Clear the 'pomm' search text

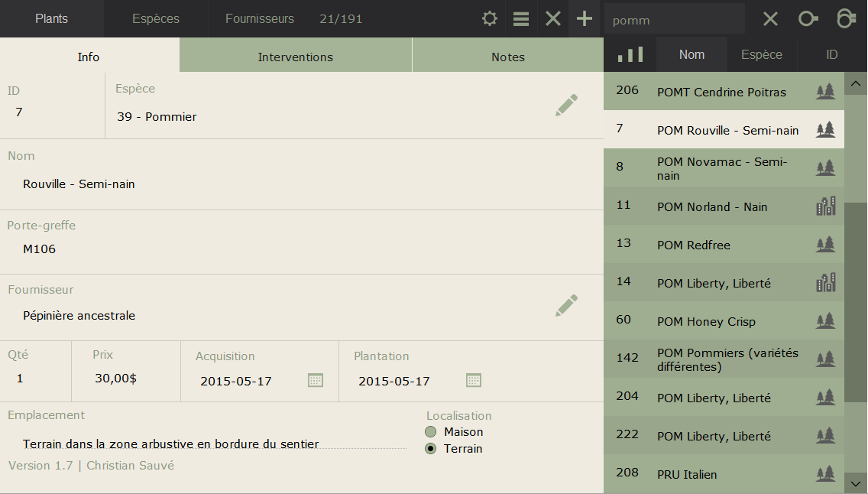[x=770, y=19]
